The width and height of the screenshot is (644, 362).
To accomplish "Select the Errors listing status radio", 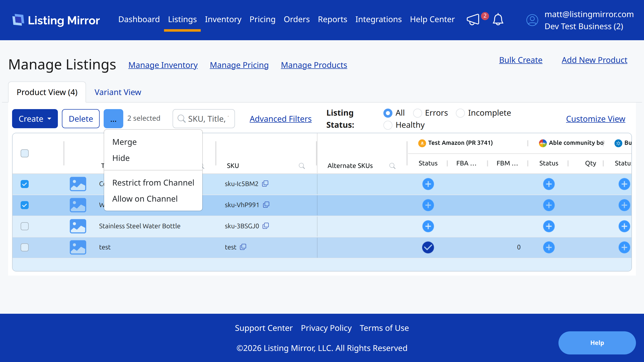I will [x=417, y=113].
